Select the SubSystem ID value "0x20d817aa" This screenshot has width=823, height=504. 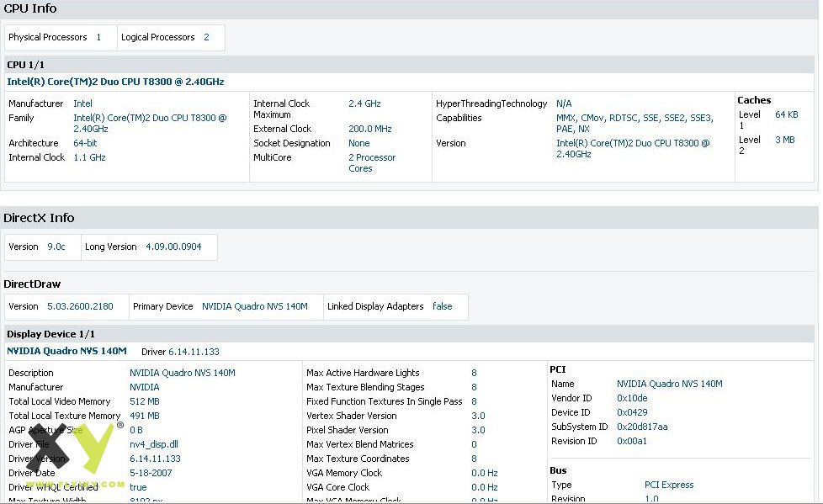[642, 427]
